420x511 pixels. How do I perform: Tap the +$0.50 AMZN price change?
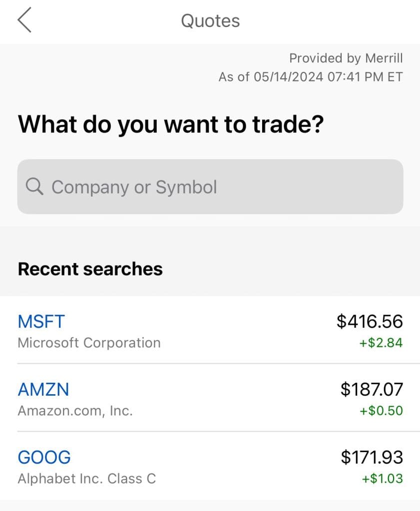coord(381,411)
